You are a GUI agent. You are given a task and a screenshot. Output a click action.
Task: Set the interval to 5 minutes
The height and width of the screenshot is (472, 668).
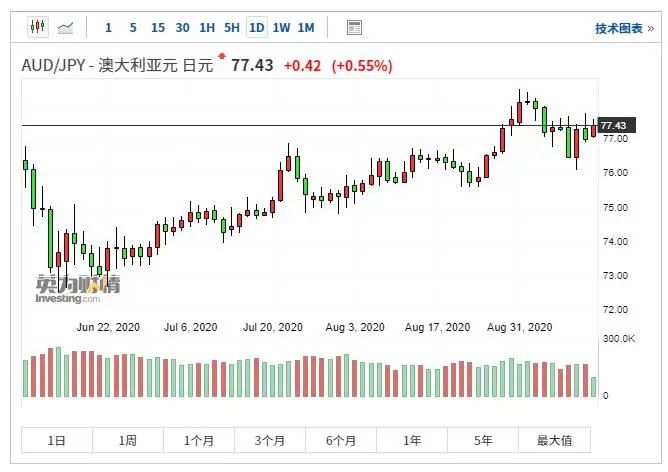coord(133,28)
